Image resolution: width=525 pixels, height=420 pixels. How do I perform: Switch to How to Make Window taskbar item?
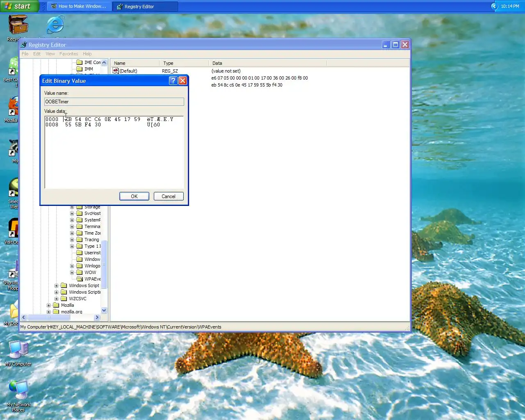[79, 6]
